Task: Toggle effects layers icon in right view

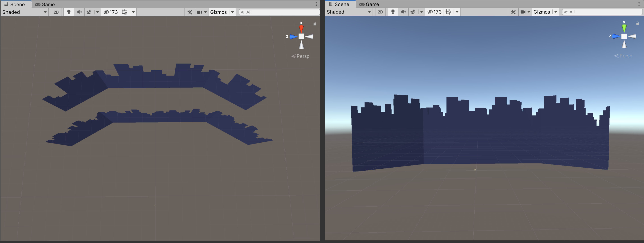Action: pos(413,12)
